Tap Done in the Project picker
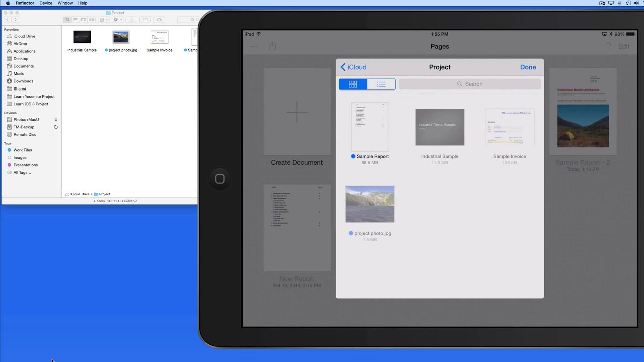Screen dimensions: 644x362 pos(528,67)
